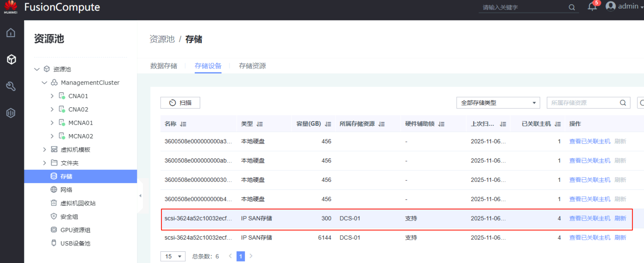Screen dimensions: 644x263
Task: Open the resource pool cube icon
Action: point(11,59)
